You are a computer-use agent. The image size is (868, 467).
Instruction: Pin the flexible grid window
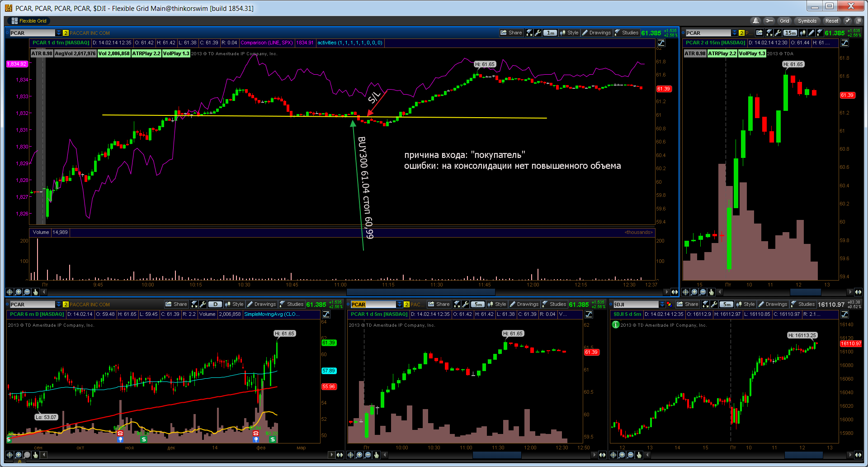(x=848, y=21)
